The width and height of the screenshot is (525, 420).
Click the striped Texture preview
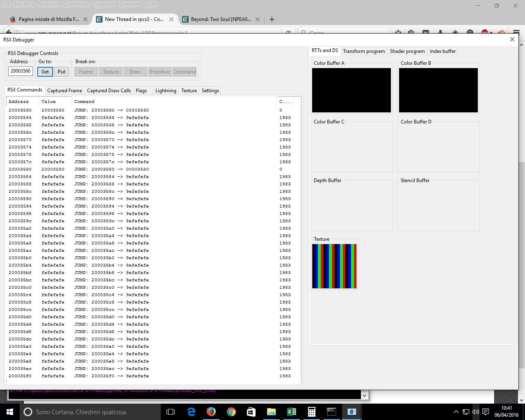point(334,266)
